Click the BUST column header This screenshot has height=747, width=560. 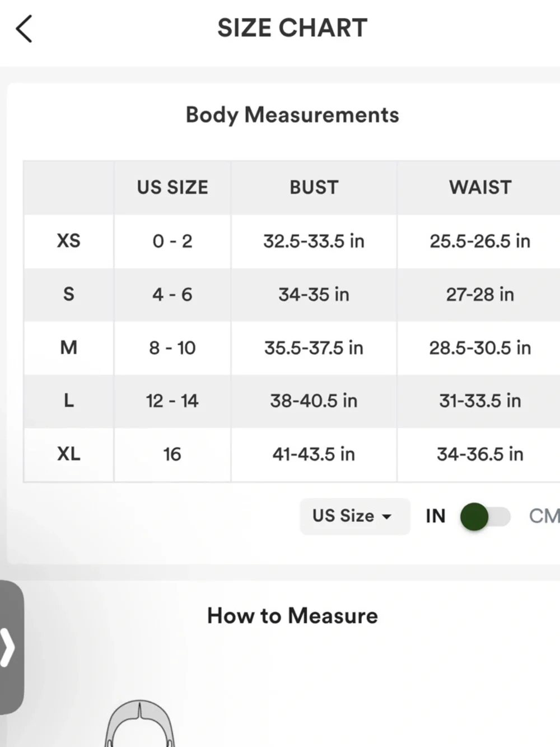click(x=314, y=187)
